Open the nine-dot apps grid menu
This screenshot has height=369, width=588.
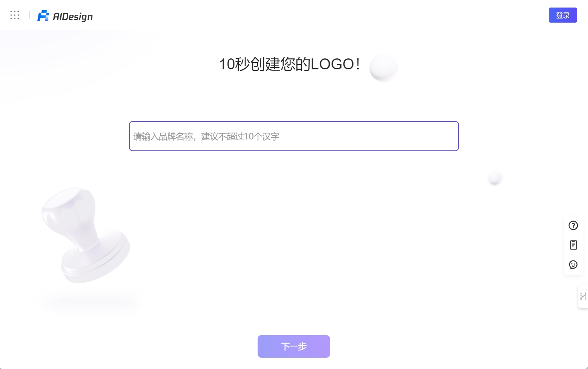pyautogui.click(x=15, y=15)
